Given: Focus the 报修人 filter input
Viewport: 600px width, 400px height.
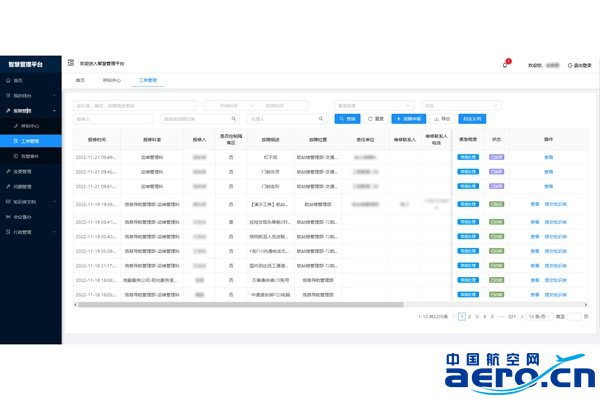Looking at the screenshot, I should tap(112, 119).
